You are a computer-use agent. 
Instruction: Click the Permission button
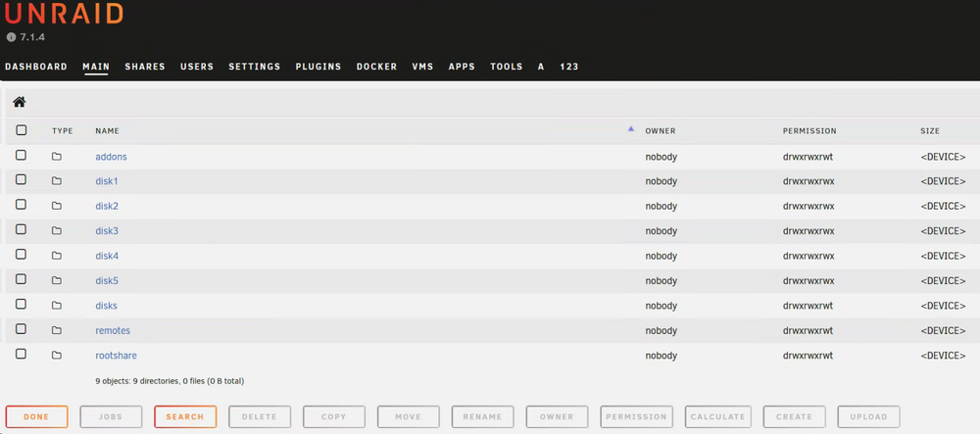tap(637, 416)
